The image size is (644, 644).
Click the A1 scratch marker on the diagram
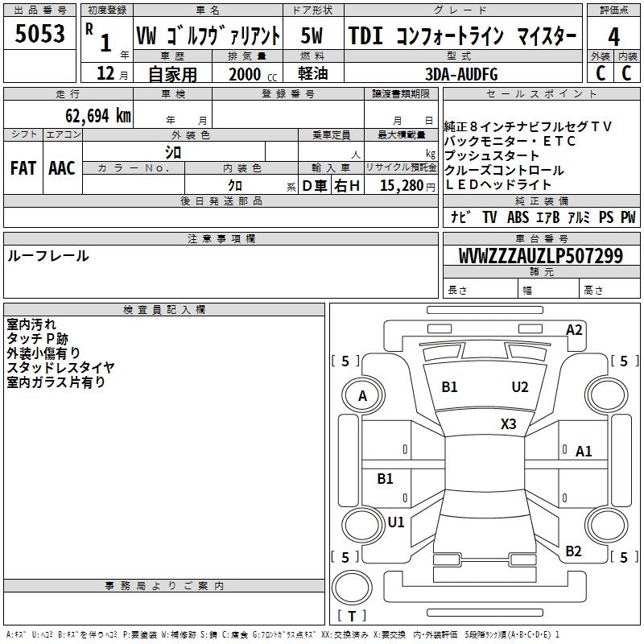[x=584, y=452]
